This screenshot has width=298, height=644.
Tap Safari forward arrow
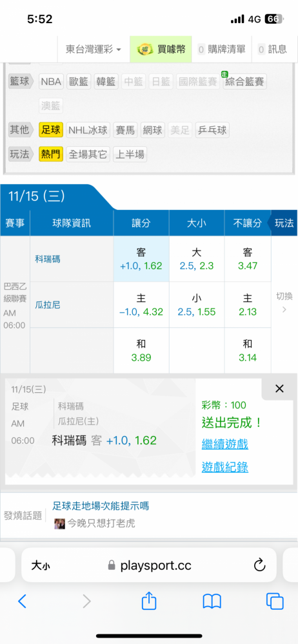coord(86,601)
